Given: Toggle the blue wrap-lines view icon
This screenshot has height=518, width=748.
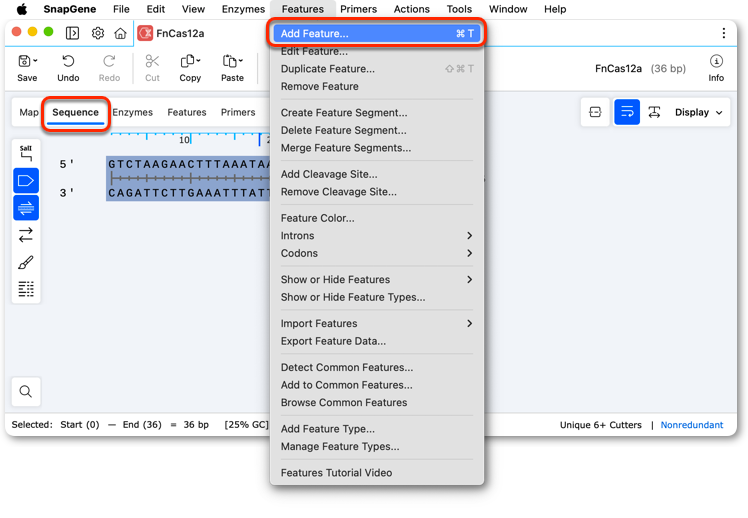Looking at the screenshot, I should [627, 112].
